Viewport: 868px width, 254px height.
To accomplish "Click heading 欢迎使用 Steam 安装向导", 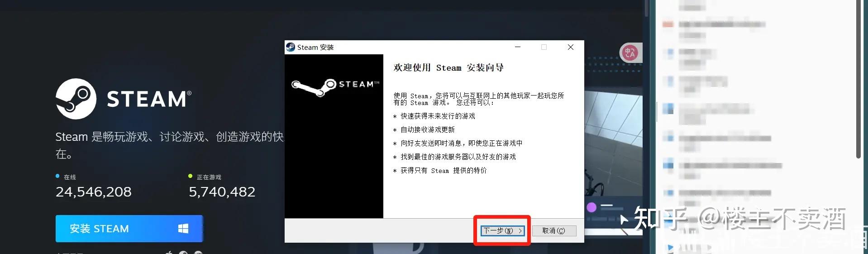I will pos(448,68).
